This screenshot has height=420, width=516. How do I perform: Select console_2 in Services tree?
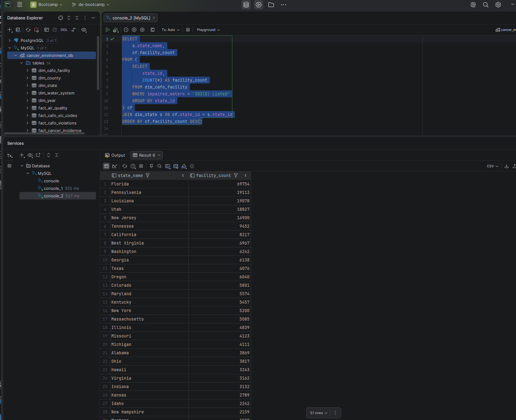[x=58, y=196]
